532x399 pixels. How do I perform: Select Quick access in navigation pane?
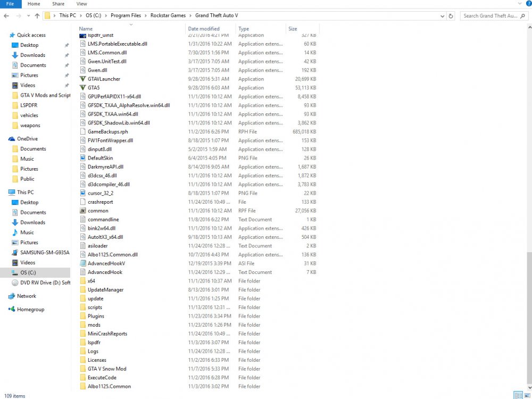pyautogui.click(x=31, y=35)
